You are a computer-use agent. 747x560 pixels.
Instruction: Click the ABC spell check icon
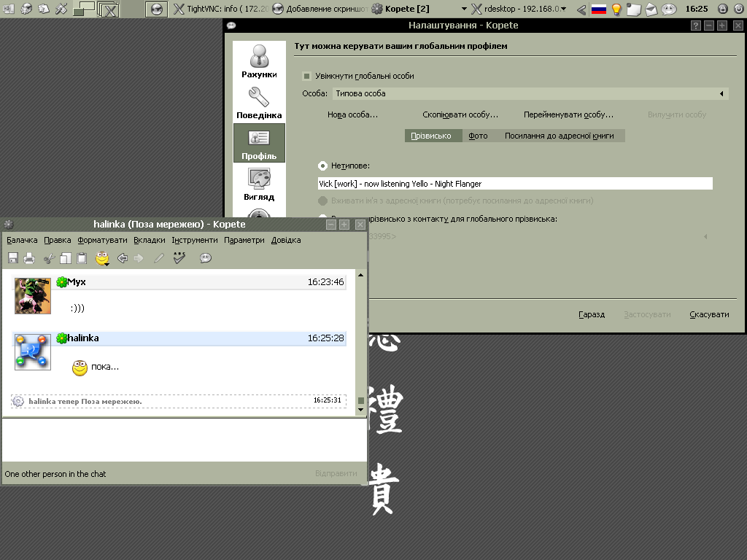pos(179,257)
